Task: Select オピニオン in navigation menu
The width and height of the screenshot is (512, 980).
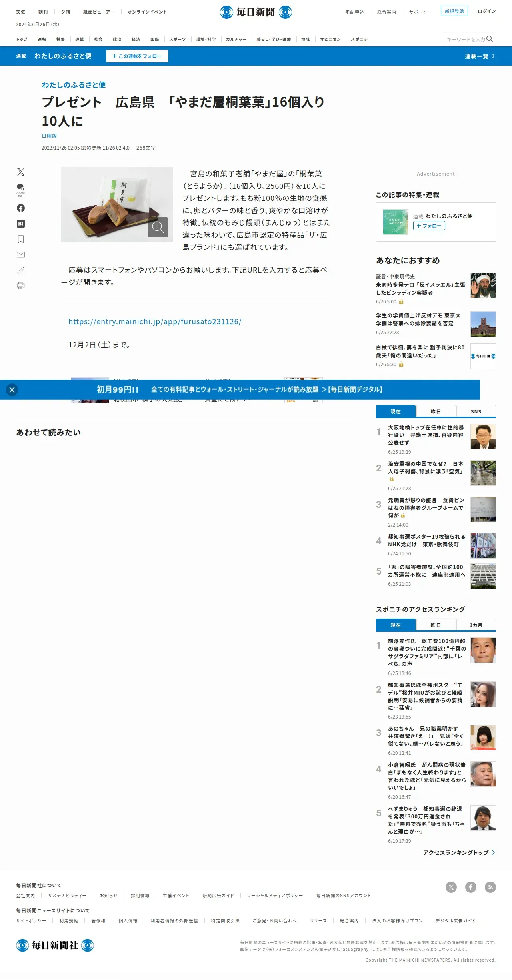Action: click(x=330, y=39)
